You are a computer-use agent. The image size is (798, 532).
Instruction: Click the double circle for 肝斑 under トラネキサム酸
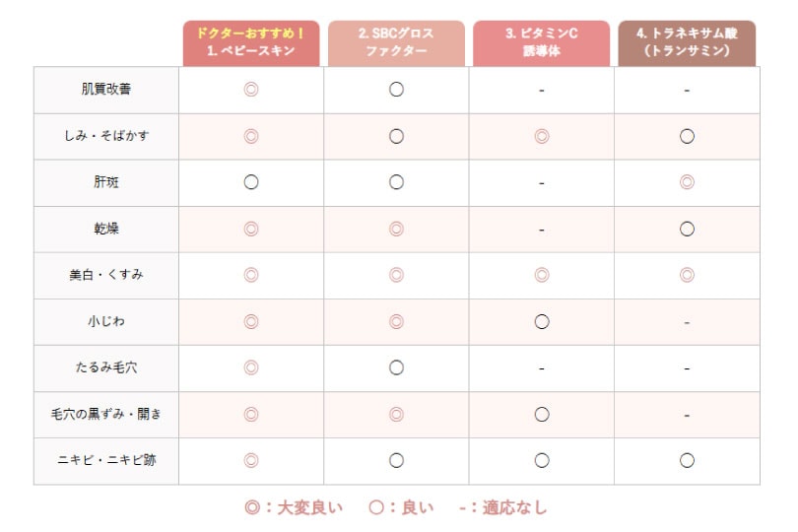[x=687, y=182]
